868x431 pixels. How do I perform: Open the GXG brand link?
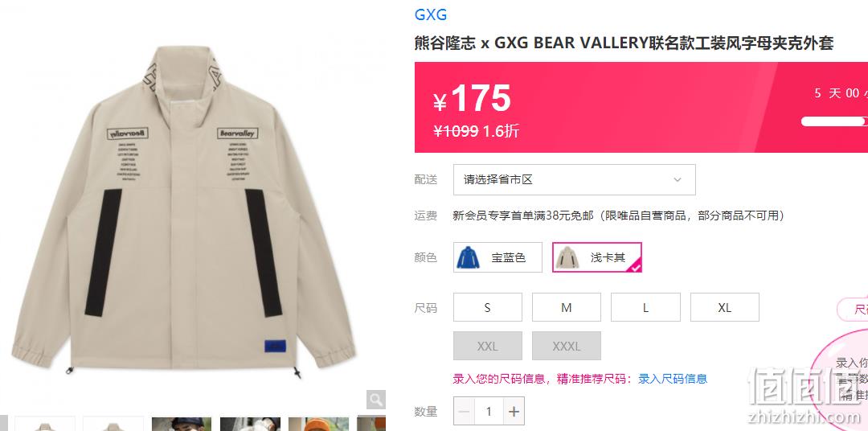[x=431, y=15]
